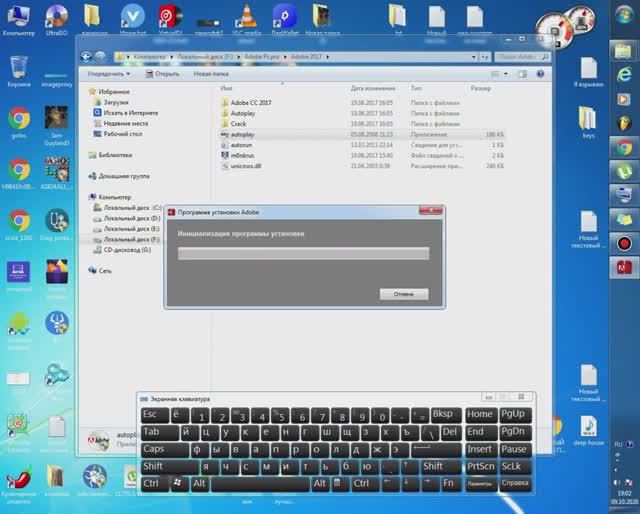
Task: Click the Chrome taskbar icon
Action: coord(624,147)
